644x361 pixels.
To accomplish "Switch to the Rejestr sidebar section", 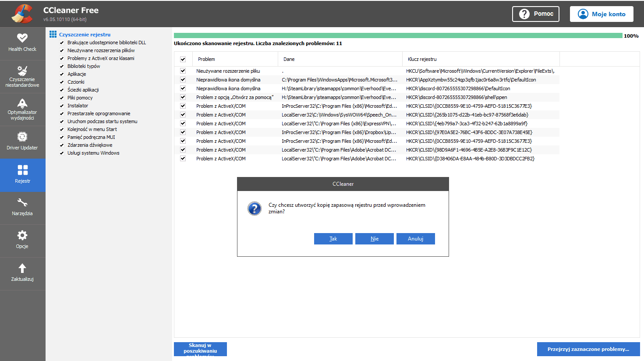I will point(22,174).
